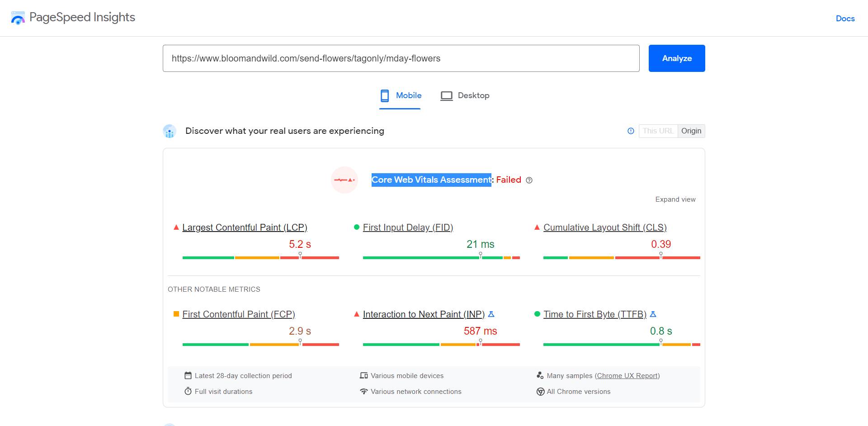Click the URL input field
The image size is (868, 426).
(401, 58)
